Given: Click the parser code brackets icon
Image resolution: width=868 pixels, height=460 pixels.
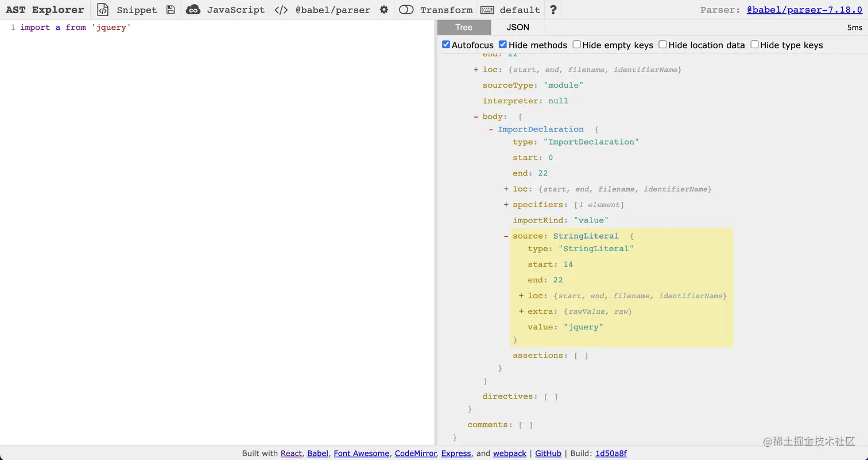Looking at the screenshot, I should click(281, 10).
